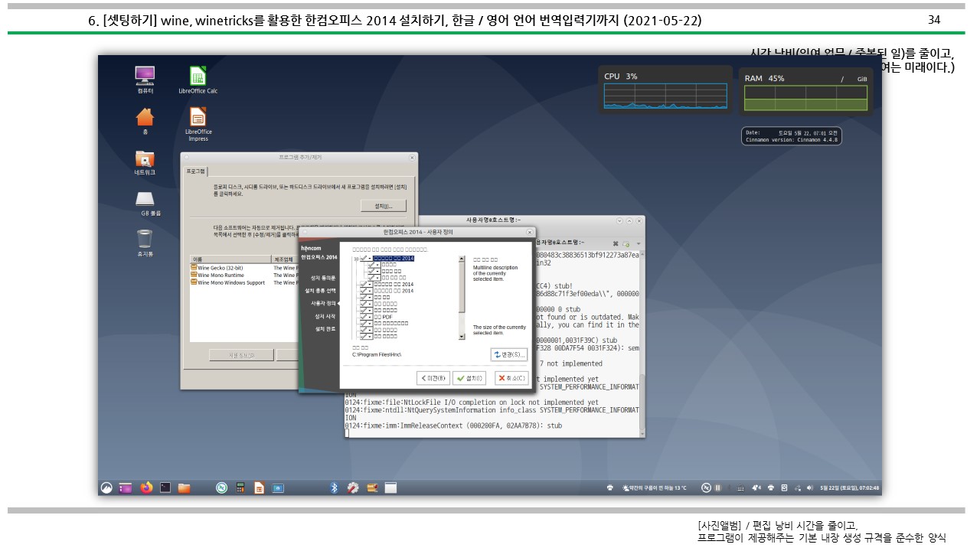Click terminal toolbar dropdown arrow at top-right

639,243
